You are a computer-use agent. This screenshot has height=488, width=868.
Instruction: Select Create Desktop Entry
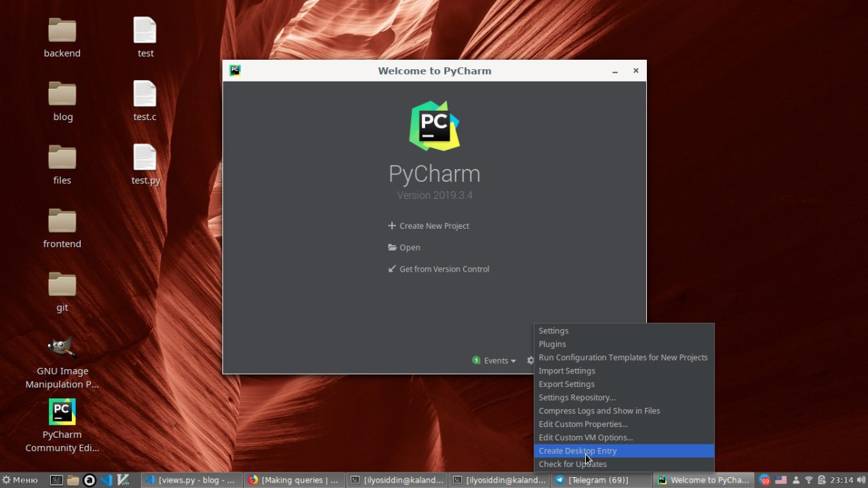click(x=624, y=451)
